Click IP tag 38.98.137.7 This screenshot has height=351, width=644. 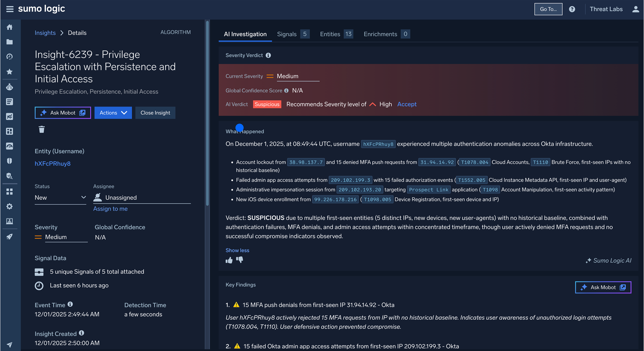coord(306,162)
